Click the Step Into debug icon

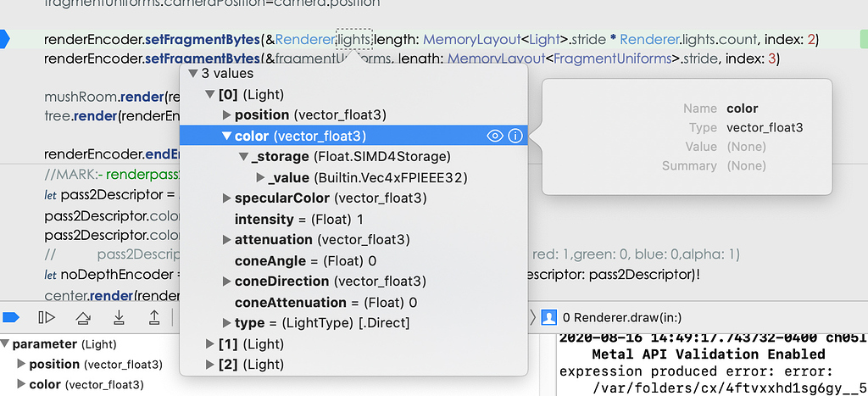pos(119,317)
